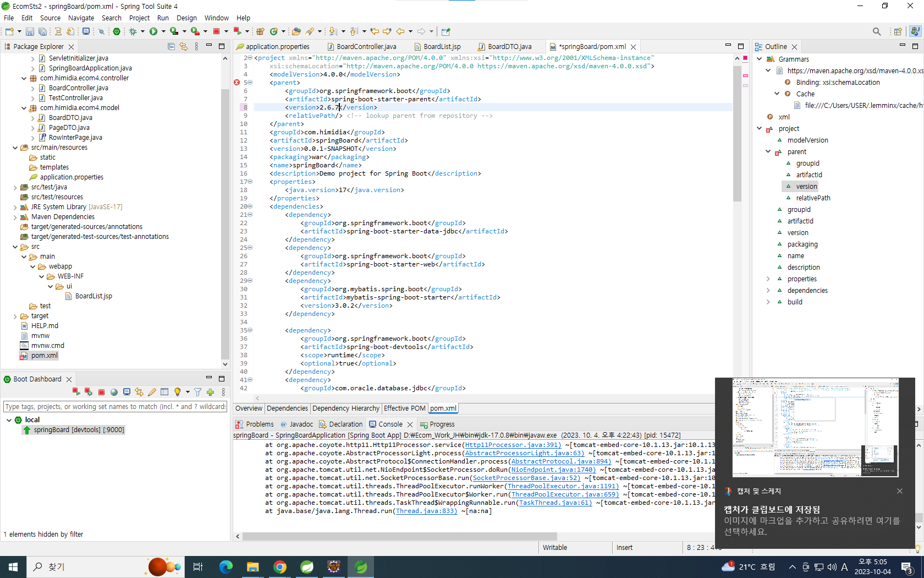Close the capture notification popup
Image resolution: width=924 pixels, height=578 pixels.
pyautogui.click(x=900, y=491)
